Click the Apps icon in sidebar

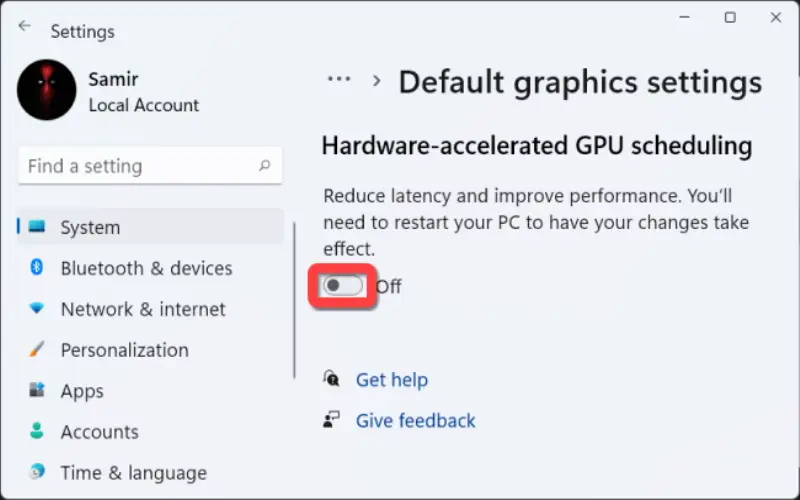tap(36, 390)
